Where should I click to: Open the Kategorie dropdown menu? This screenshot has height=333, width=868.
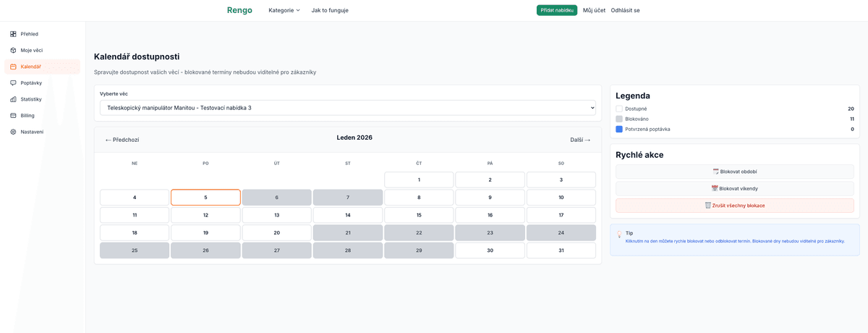[284, 10]
